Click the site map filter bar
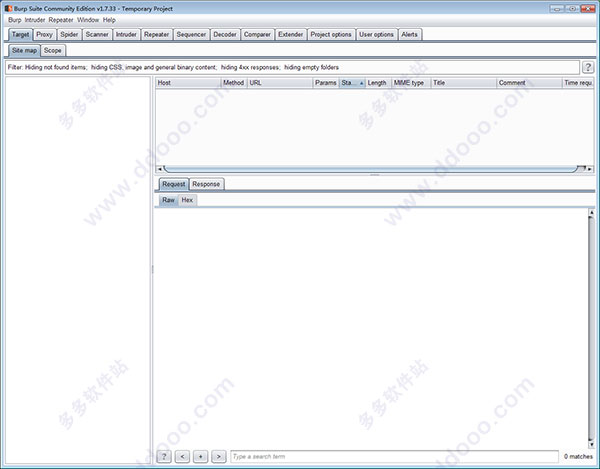This screenshot has height=469, width=600. 292,67
